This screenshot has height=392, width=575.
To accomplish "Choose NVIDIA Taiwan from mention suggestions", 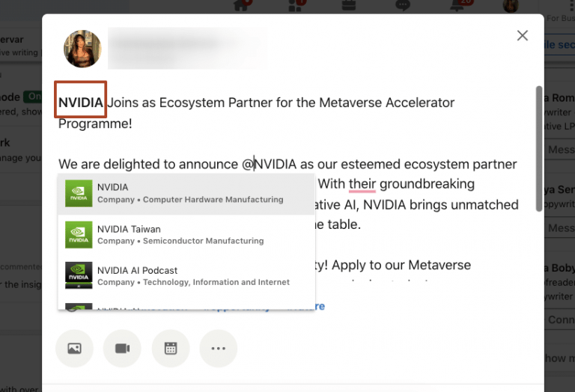I will tap(186, 235).
